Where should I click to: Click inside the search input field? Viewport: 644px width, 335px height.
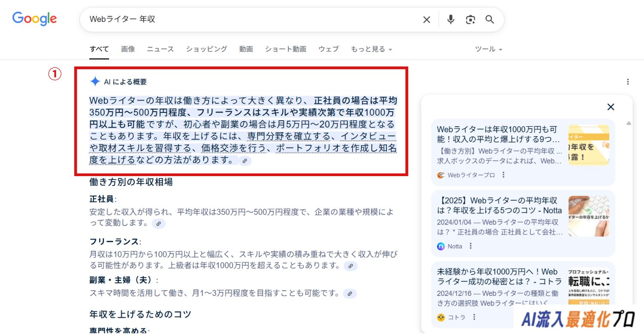pyautogui.click(x=249, y=20)
